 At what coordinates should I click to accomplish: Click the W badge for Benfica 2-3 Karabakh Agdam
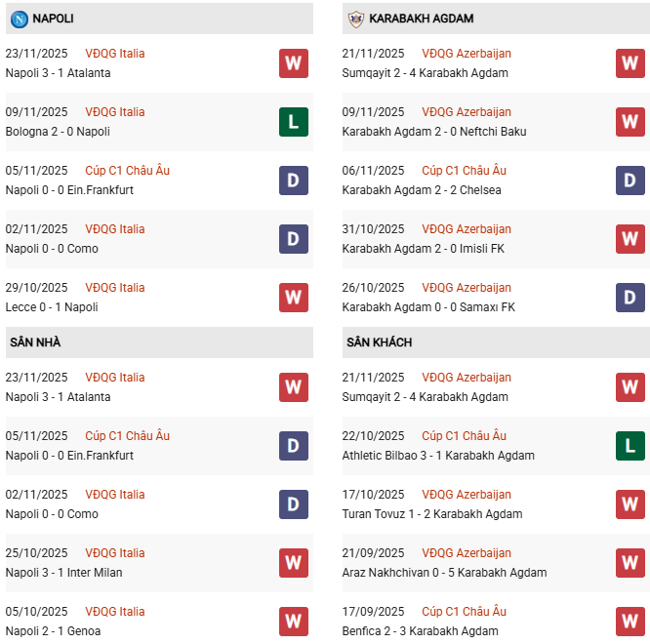click(x=630, y=622)
